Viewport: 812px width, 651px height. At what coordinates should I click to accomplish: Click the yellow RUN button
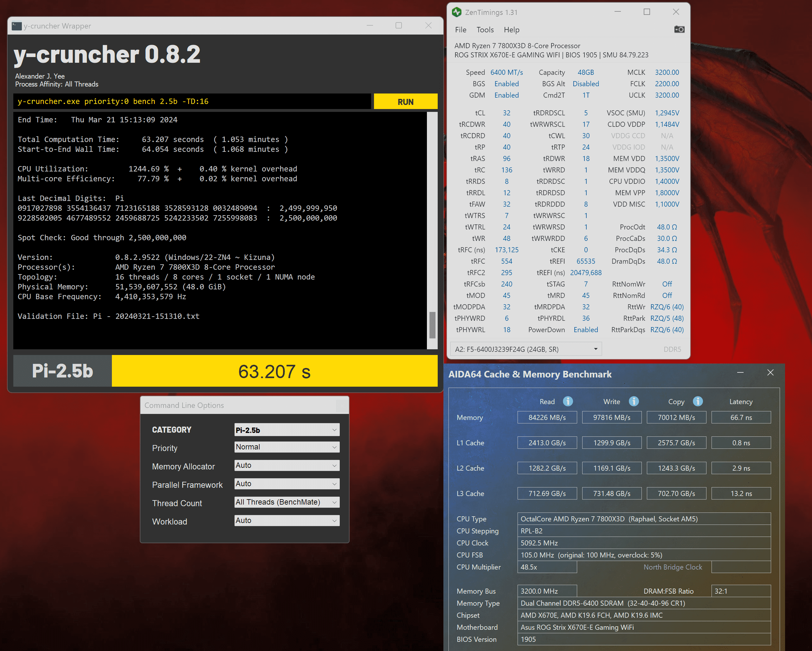click(x=405, y=102)
